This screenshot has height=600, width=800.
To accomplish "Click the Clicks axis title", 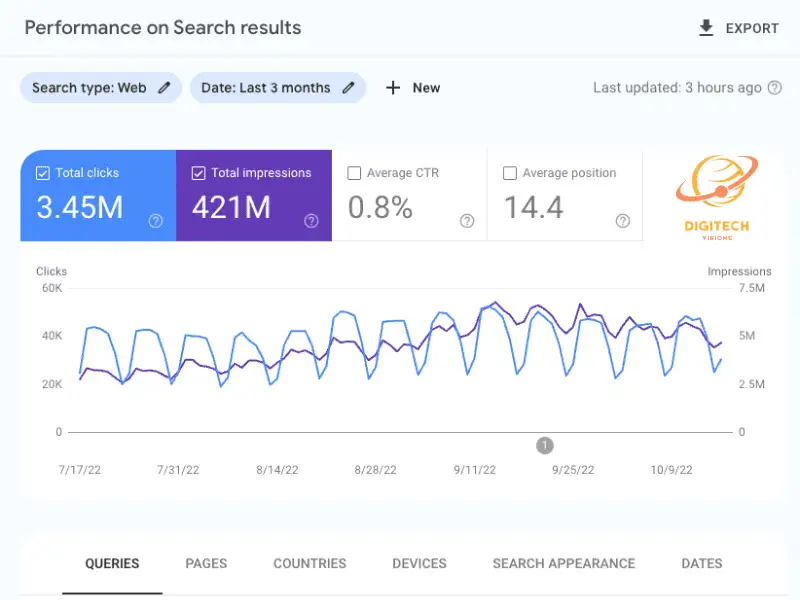I will (x=52, y=271).
